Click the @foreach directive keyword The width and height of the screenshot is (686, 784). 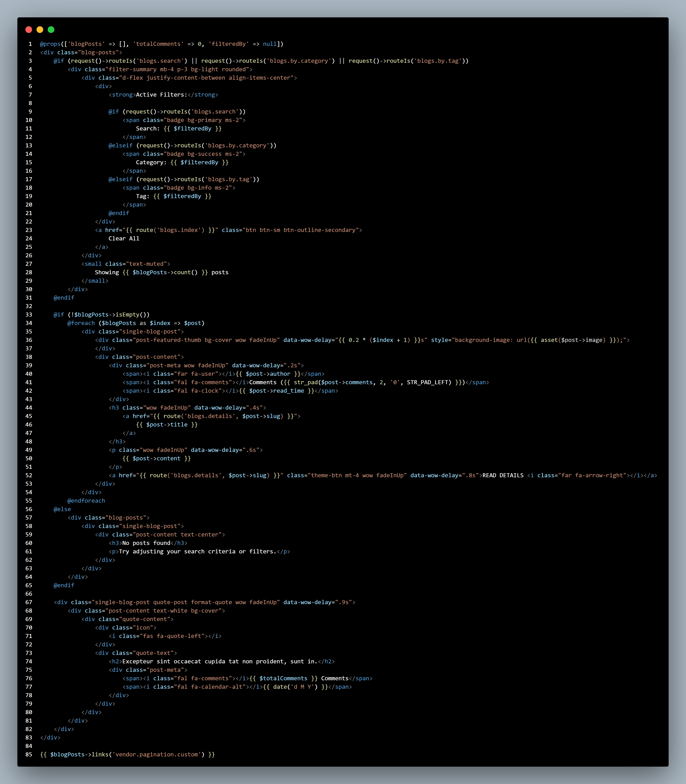coord(81,323)
